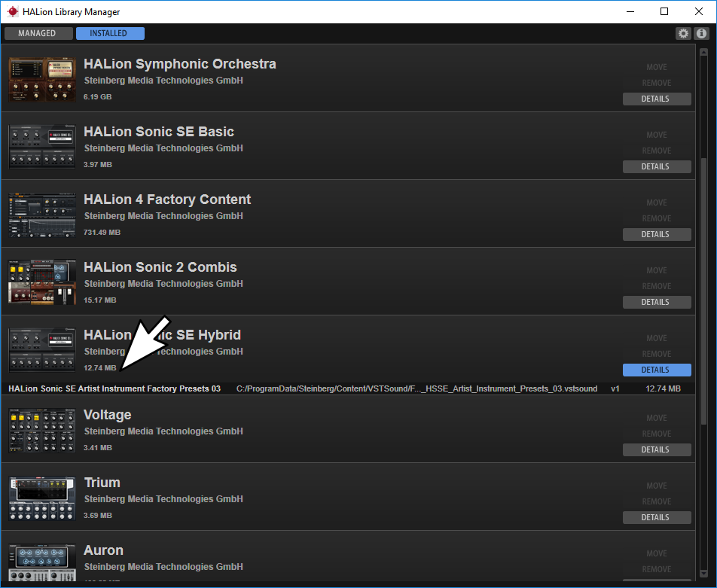Click the HALion Sonic SE Basic title
Viewport: 717px width, 588px height.
(159, 132)
